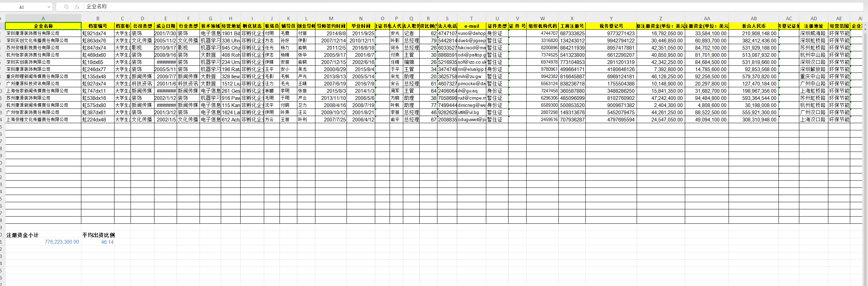Select amount cell 49,094,100.00
868x286 pixels.
click(x=707, y=120)
